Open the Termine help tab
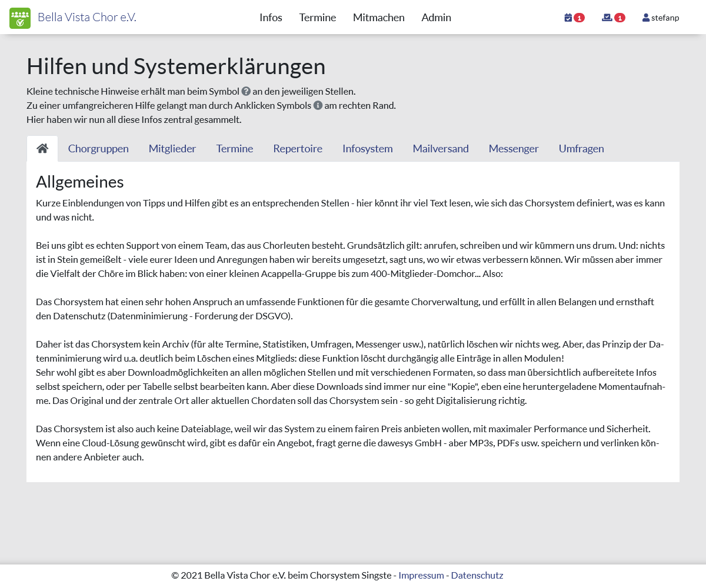This screenshot has height=588, width=706. click(x=234, y=149)
